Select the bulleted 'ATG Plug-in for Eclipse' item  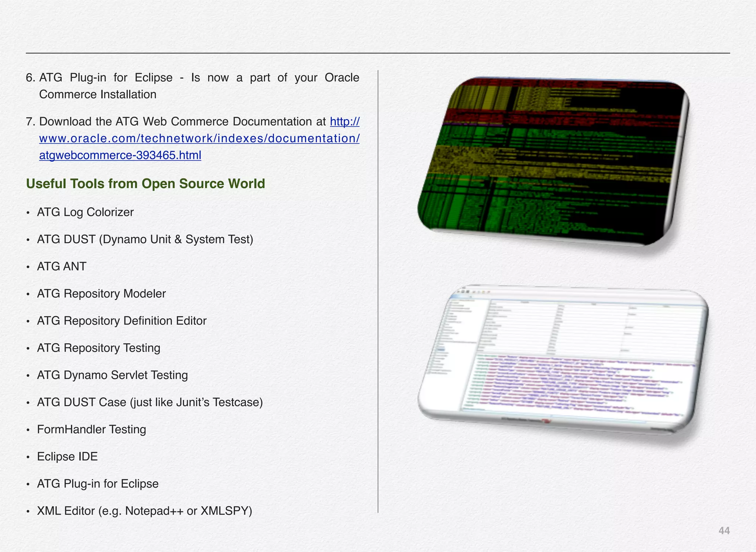98,484
